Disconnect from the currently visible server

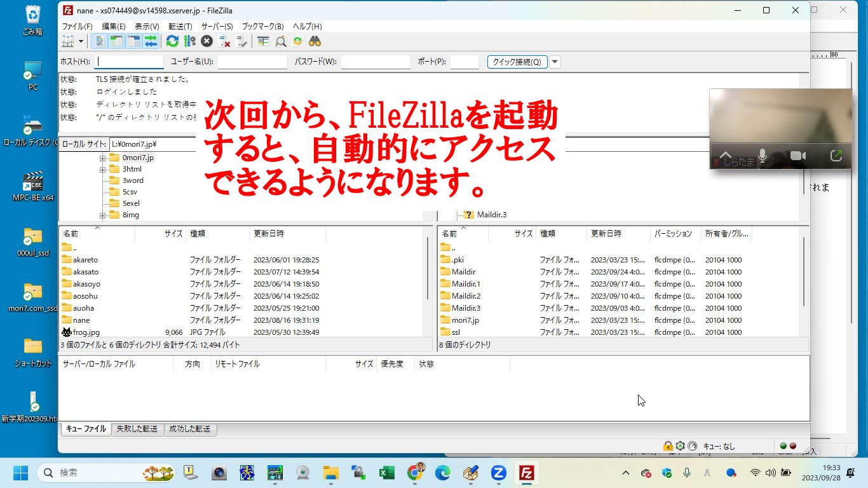click(x=224, y=41)
